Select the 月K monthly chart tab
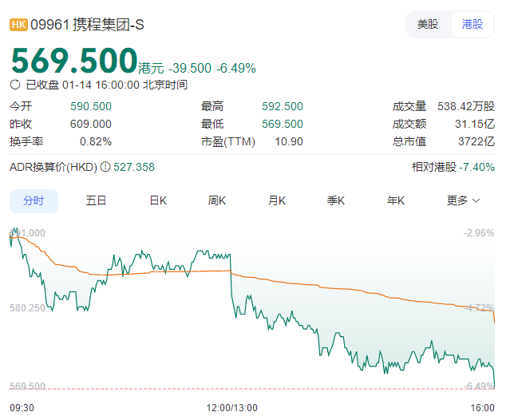This screenshot has height=420, width=506. point(277,201)
